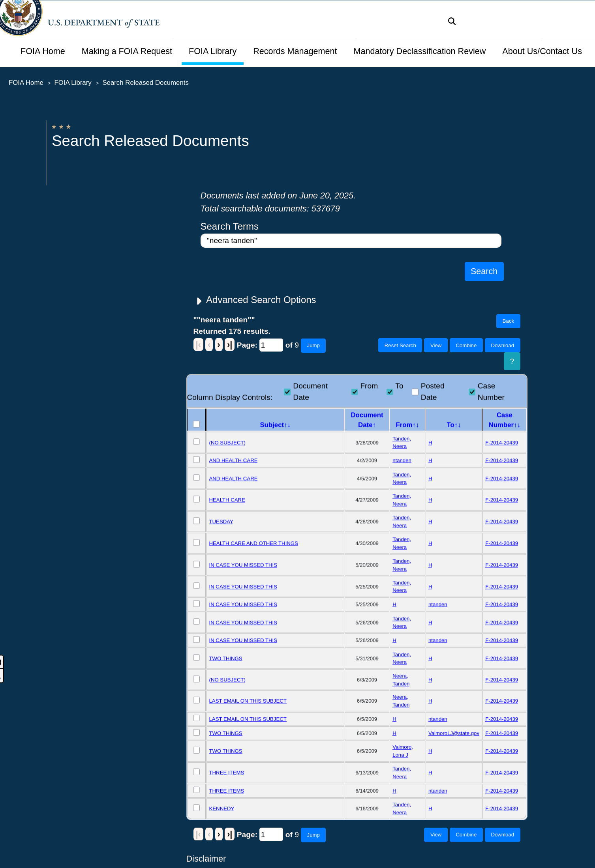Screen dimensions: 595x868
Task: Check the select-all checkbox in table header
Action: click(196, 424)
